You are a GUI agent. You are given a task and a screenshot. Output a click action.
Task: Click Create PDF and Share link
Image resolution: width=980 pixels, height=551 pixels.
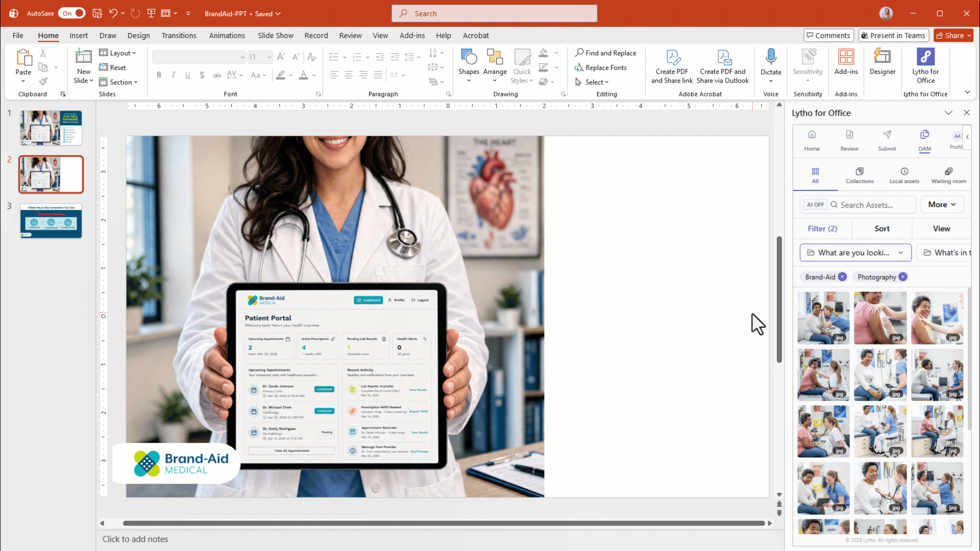[672, 66]
